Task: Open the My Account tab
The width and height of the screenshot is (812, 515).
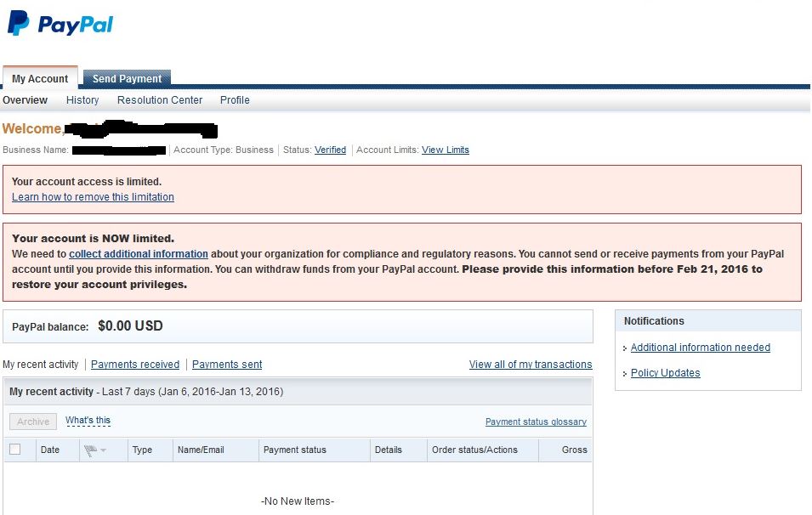Action: (x=40, y=79)
